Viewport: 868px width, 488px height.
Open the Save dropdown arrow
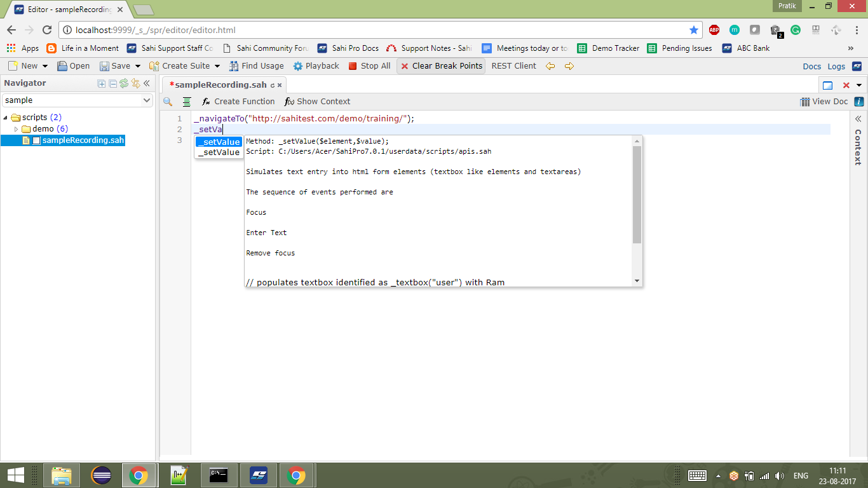(x=138, y=66)
